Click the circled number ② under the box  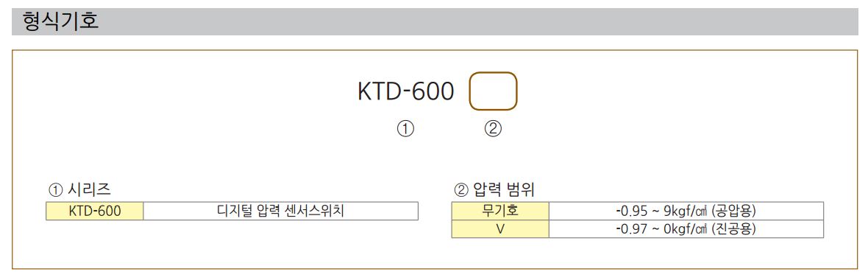tap(494, 129)
